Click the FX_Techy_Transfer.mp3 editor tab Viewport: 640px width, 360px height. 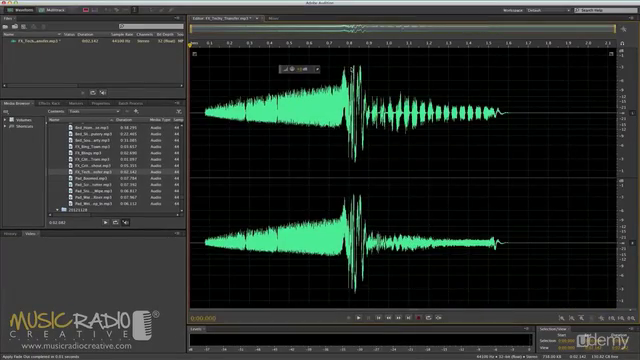(x=222, y=18)
